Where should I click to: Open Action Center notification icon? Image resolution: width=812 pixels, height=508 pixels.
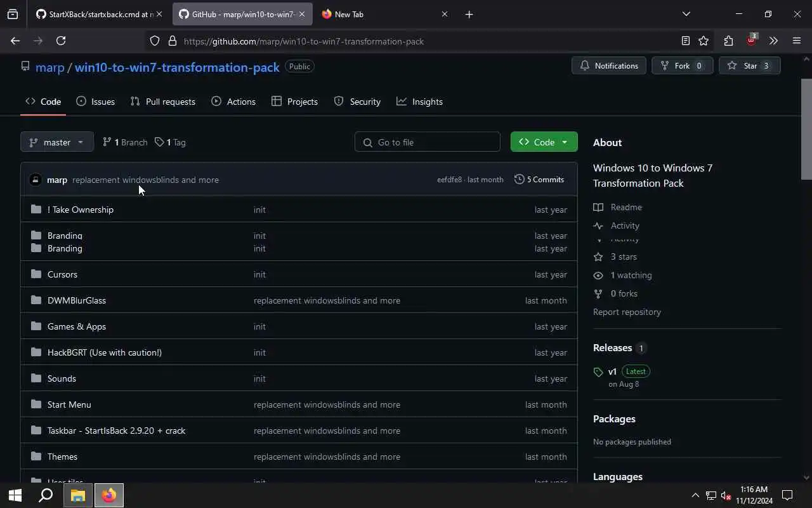[x=787, y=495]
